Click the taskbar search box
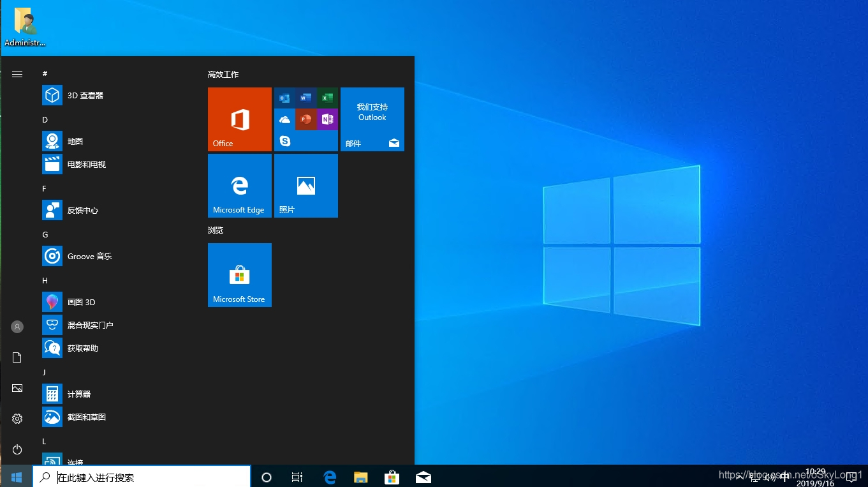Image resolution: width=868 pixels, height=487 pixels. coord(142,477)
